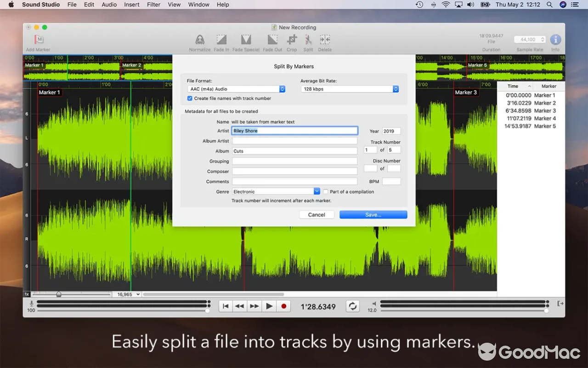This screenshot has width=588, height=368.
Task: Cancel the Split By Markers dialog
Action: pos(316,214)
